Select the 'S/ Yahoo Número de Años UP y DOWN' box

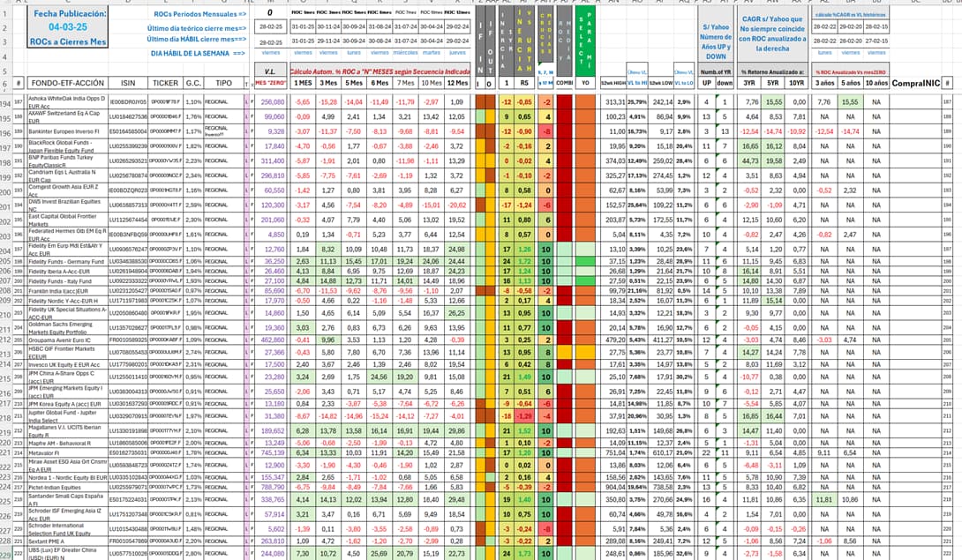tap(716, 41)
